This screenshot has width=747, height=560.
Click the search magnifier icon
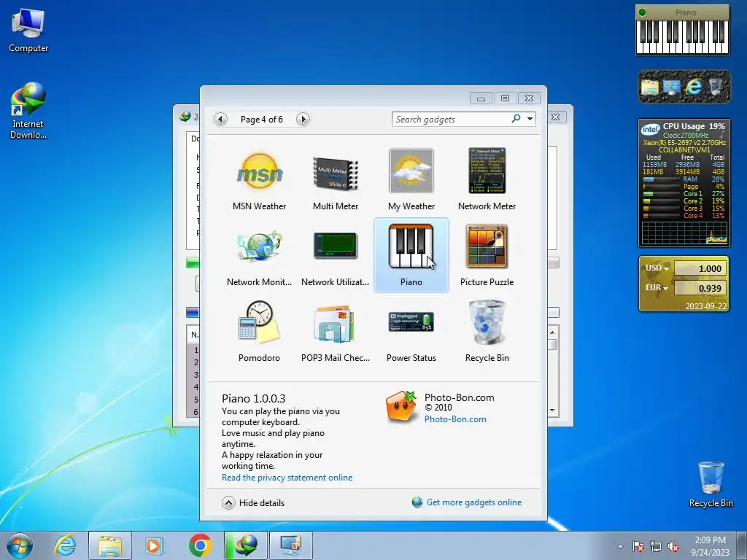click(516, 119)
